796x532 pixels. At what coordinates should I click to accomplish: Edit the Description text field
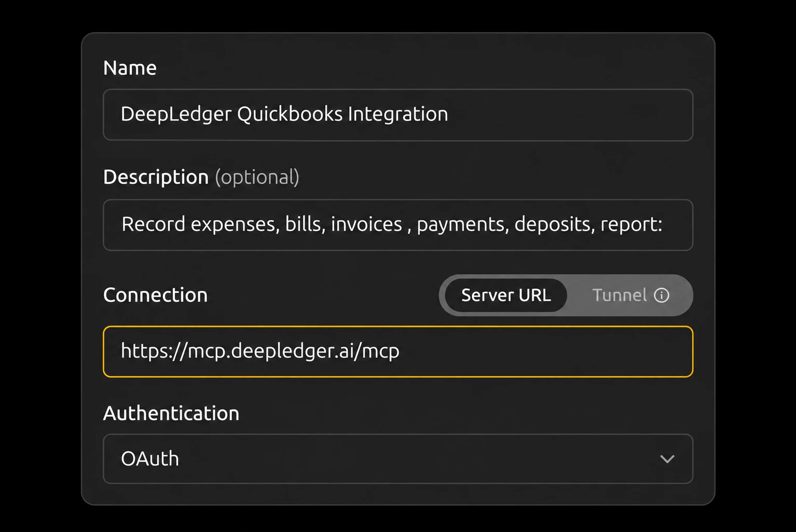(x=398, y=225)
